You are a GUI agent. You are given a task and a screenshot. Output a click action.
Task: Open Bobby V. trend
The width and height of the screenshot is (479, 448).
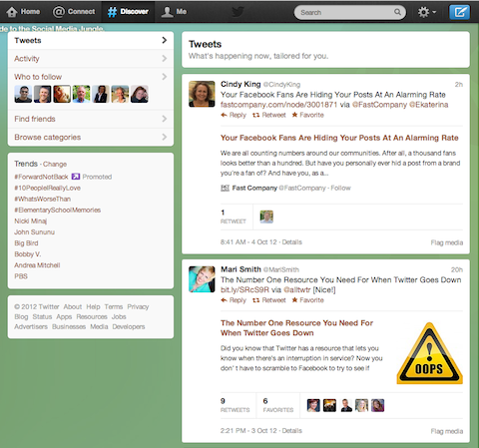coord(28,254)
